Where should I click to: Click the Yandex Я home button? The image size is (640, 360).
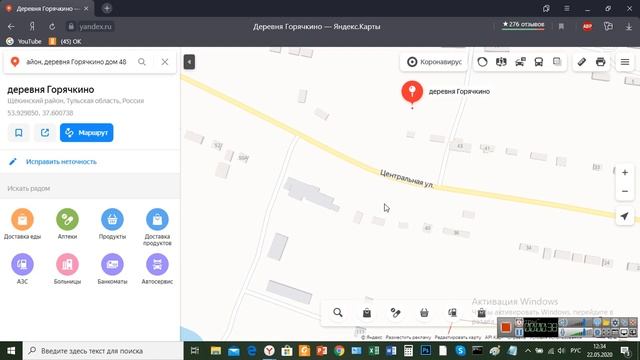click(x=32, y=27)
